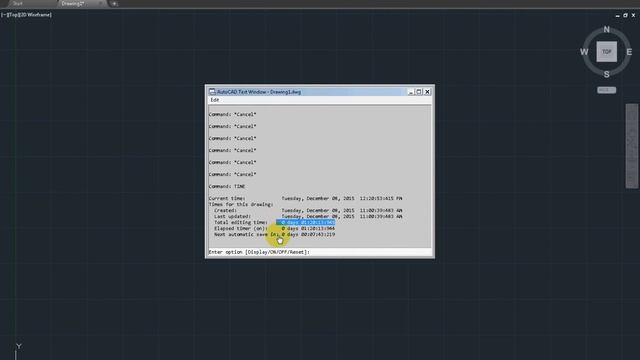Open the viewport controls [-] menu
Viewport: 640px width, 360px height.
click(4, 15)
